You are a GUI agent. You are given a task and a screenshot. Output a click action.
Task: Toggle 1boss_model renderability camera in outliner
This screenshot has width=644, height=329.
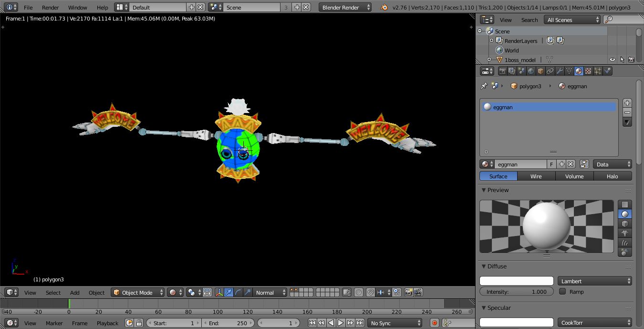click(631, 60)
